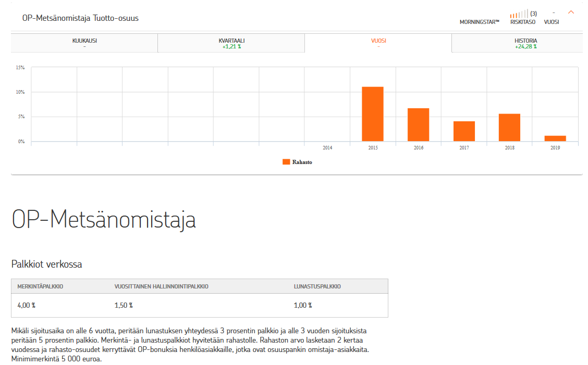This screenshot has height=365, width=588.
Task: Click the Rahasto legend label
Action: pos(302,162)
